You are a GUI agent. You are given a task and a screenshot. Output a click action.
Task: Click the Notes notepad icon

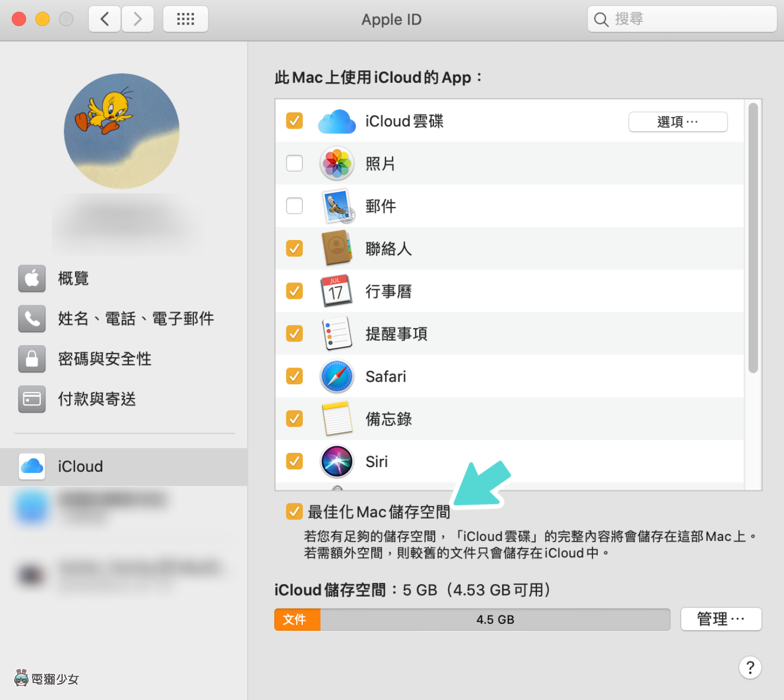tap(337, 419)
